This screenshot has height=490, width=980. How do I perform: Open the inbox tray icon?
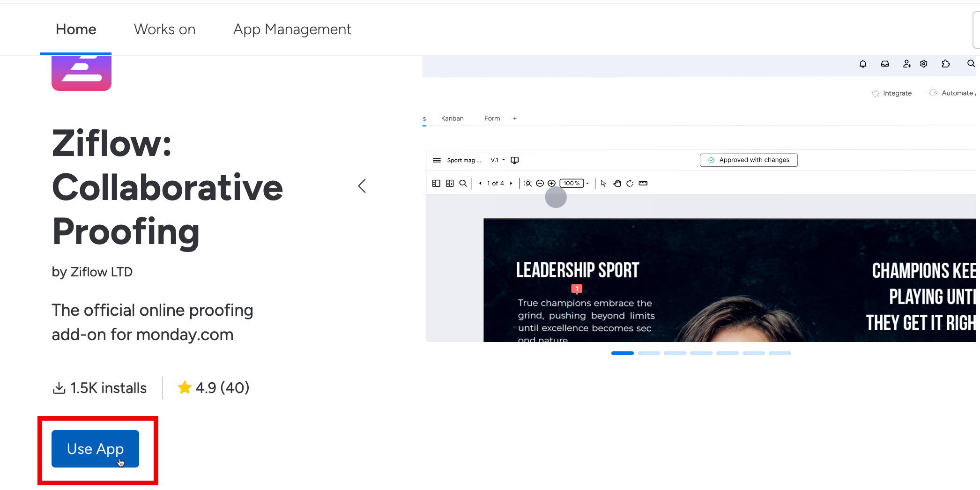point(884,64)
